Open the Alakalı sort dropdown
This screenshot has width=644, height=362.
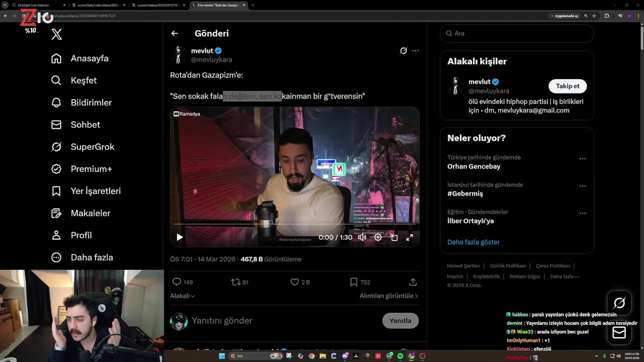pos(183,296)
